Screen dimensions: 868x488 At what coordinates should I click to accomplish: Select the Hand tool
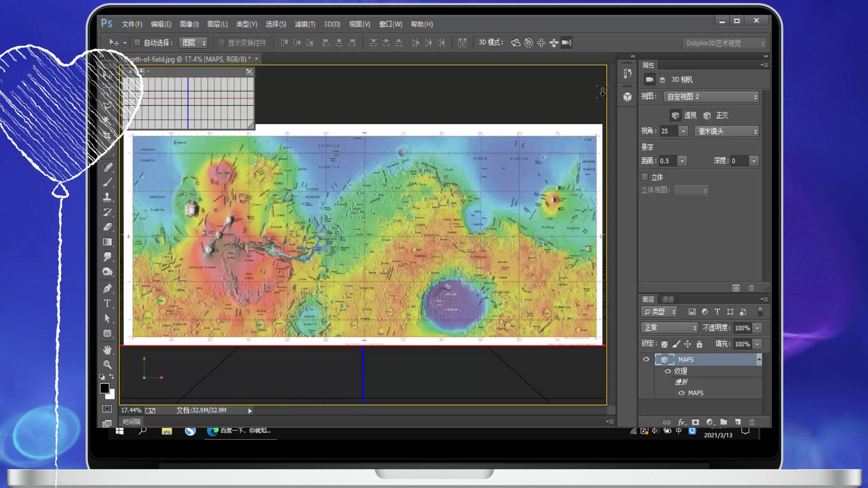click(107, 350)
